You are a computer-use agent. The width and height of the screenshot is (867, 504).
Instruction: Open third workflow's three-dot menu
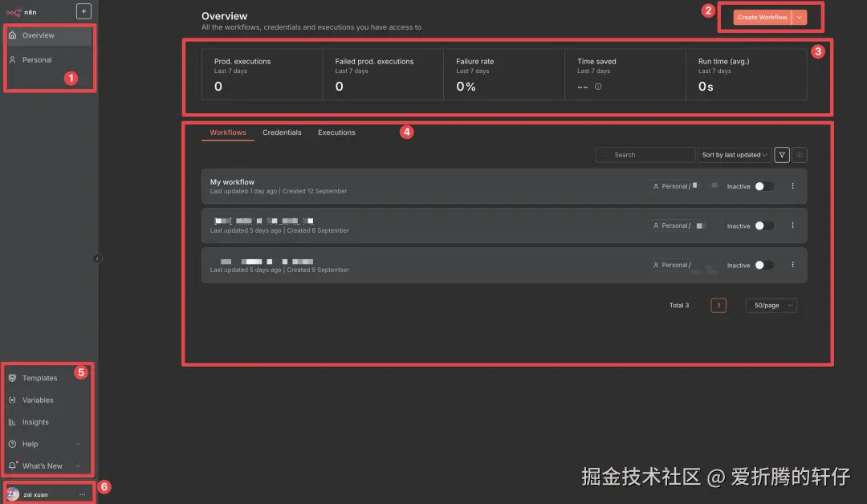pos(792,265)
